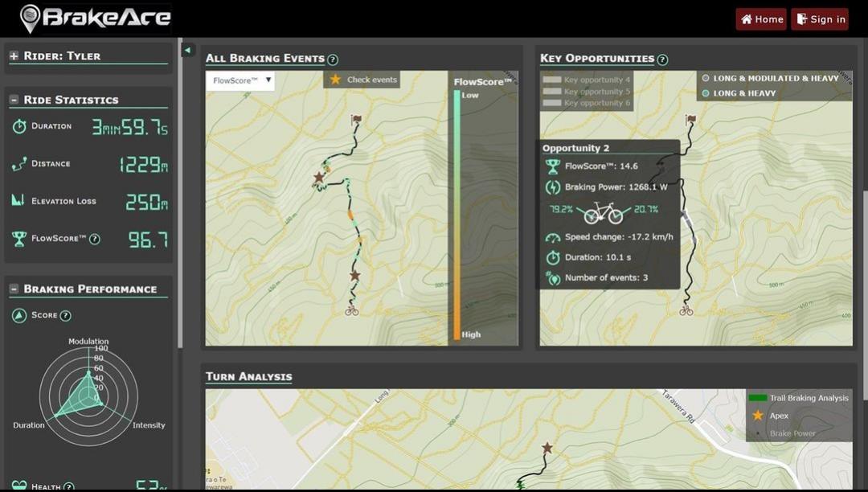The width and height of the screenshot is (868, 492).
Task: Click the Health help question mark
Action: pos(69,486)
